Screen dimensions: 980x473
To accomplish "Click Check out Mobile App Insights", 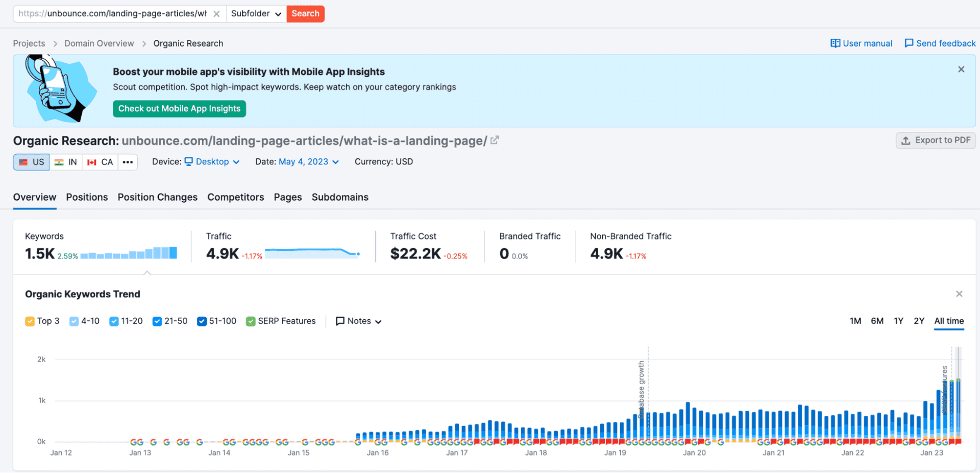I will (179, 109).
